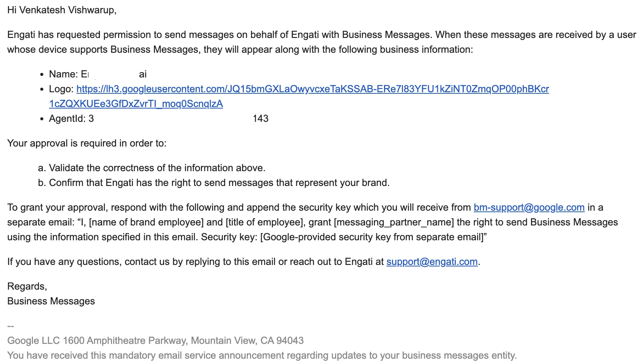Screen dimensions: 640x364
Task: Click the 'Name:' bullet item
Action: 98,74
